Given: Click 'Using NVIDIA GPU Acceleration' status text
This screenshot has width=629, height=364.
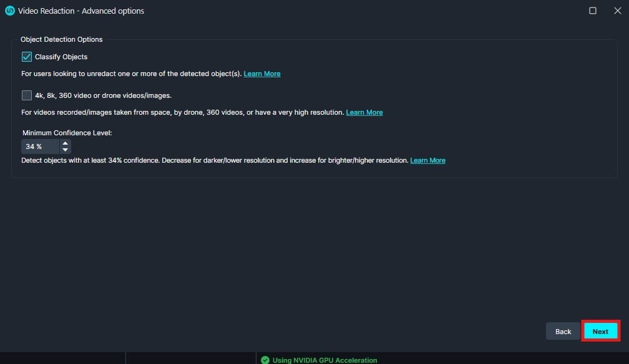Looking at the screenshot, I should (x=324, y=360).
